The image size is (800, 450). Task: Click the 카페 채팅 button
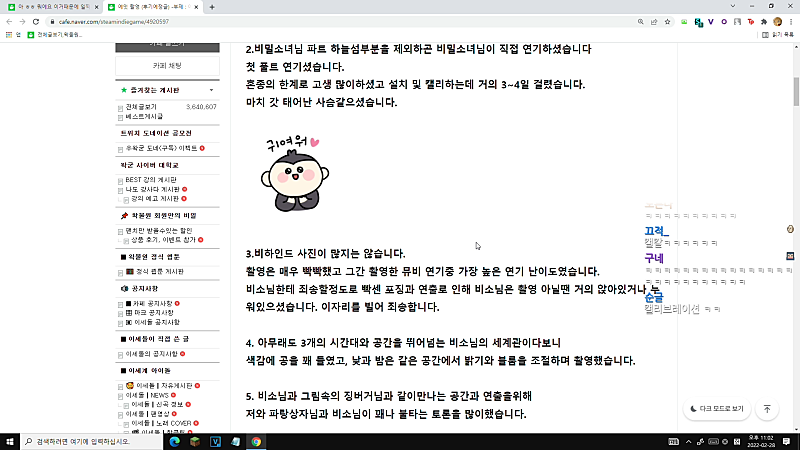167,66
